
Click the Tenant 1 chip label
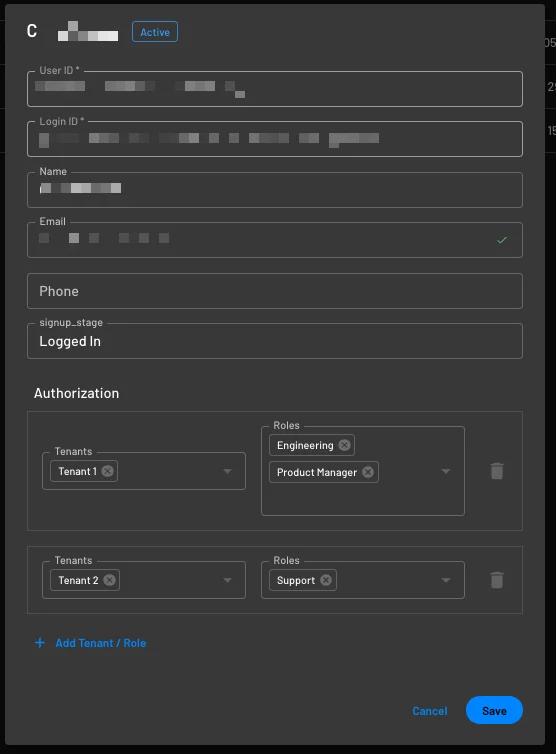click(x=77, y=471)
